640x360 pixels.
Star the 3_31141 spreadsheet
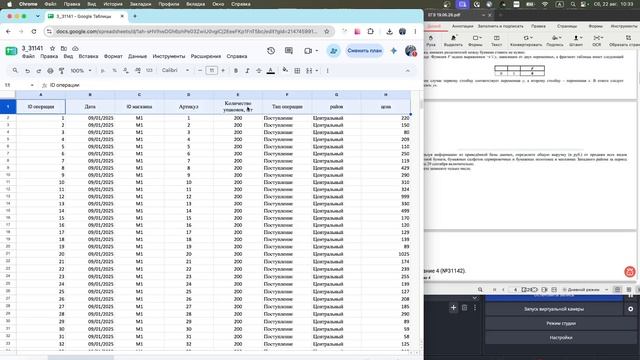pyautogui.click(x=52, y=48)
